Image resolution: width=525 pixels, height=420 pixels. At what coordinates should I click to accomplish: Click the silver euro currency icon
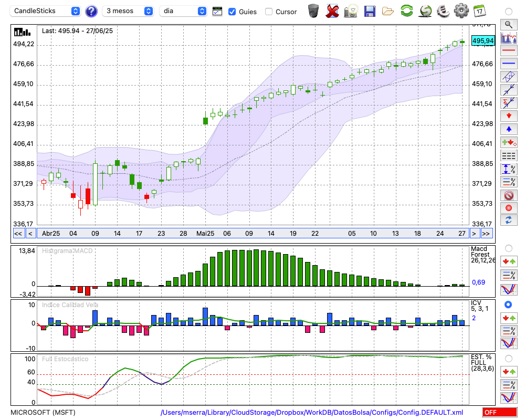[x=443, y=11]
